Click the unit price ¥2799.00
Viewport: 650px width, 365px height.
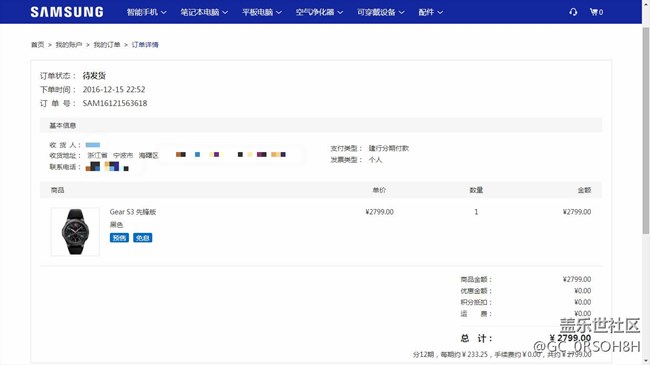coord(379,212)
